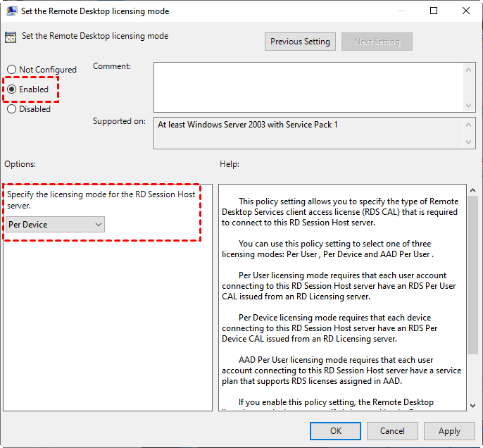The image size is (483, 448).
Task: Maximize the dialog window
Action: [x=434, y=11]
